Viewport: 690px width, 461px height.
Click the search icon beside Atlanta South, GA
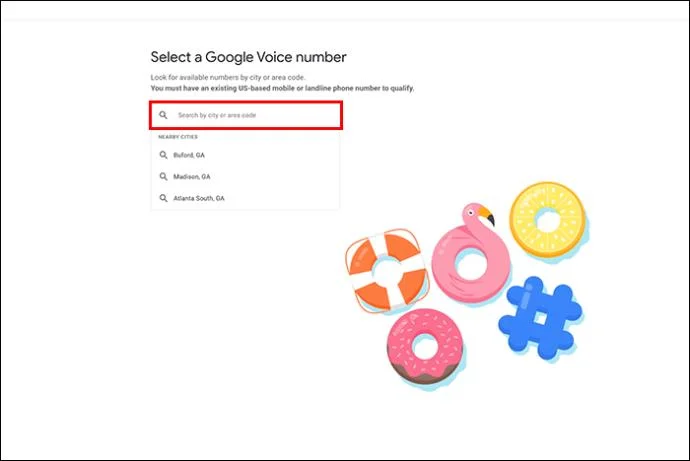click(x=163, y=198)
